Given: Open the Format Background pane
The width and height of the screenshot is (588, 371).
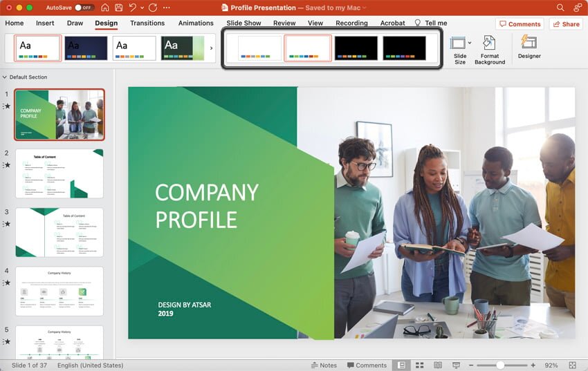Looking at the screenshot, I should point(489,50).
